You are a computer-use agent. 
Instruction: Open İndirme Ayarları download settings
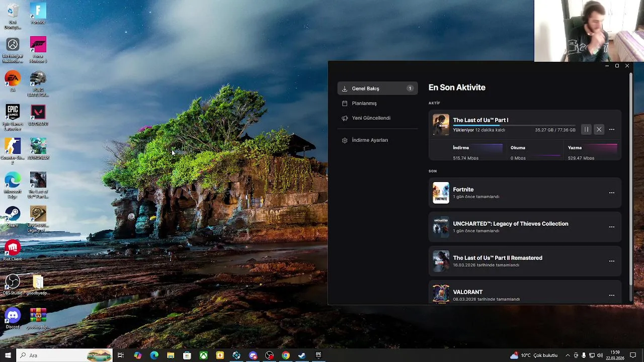(x=377, y=140)
